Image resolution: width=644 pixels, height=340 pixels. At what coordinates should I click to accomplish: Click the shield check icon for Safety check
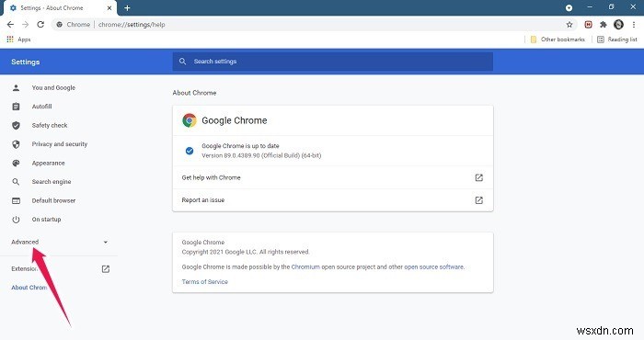click(16, 126)
